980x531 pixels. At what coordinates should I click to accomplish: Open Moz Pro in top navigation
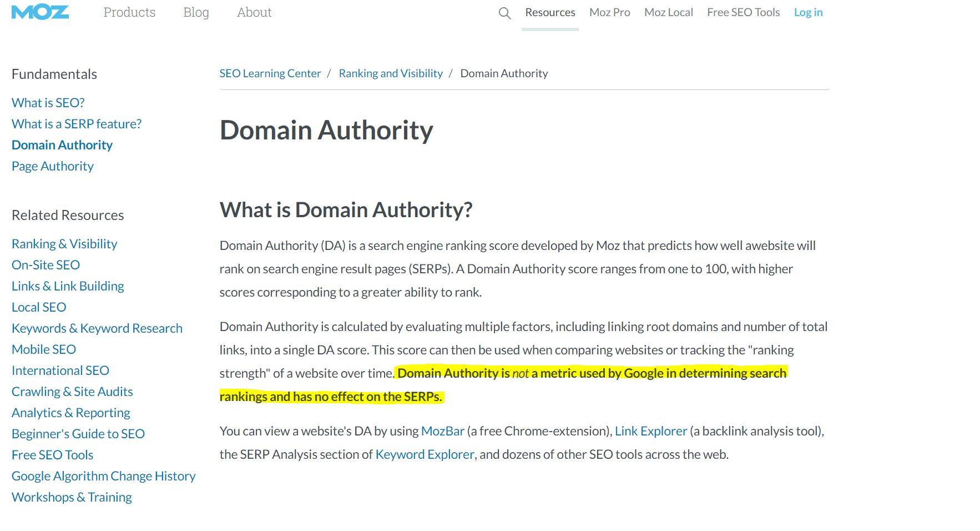click(609, 12)
